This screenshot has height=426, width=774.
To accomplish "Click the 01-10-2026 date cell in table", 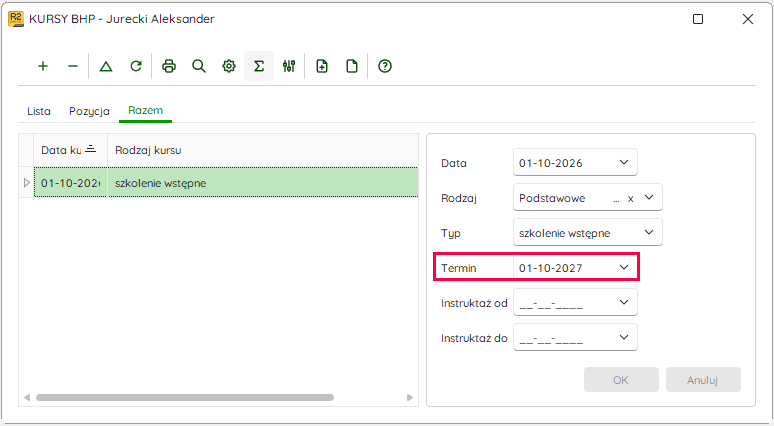I will click(71, 183).
